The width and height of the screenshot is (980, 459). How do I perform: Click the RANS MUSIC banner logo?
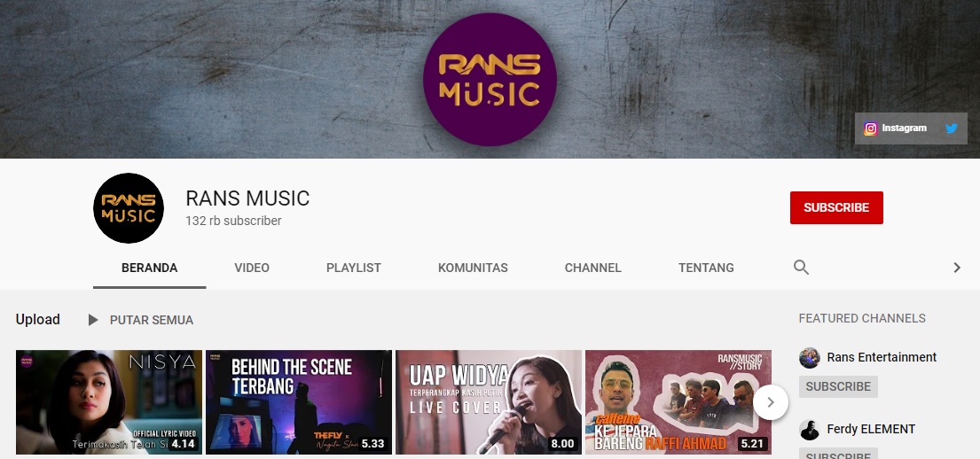[x=490, y=80]
